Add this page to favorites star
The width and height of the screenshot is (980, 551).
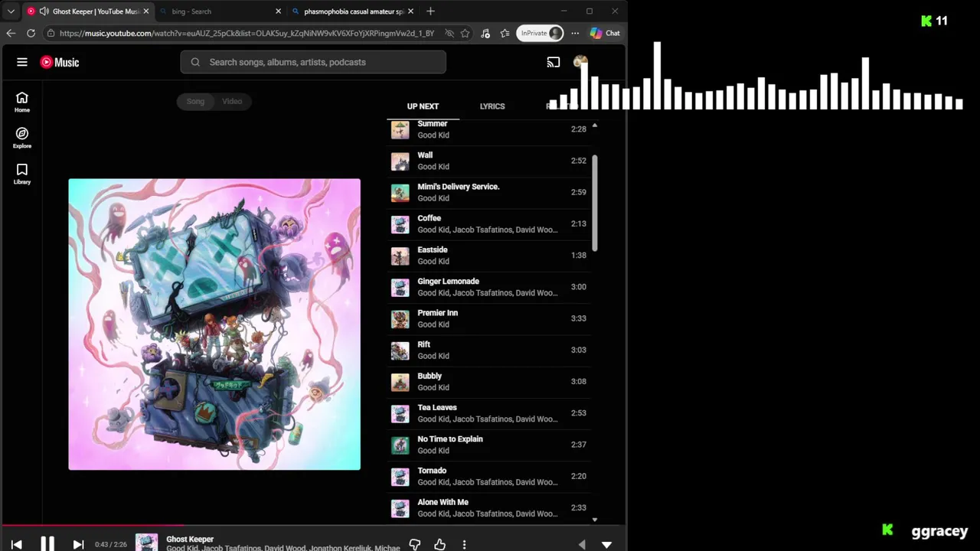465,33
